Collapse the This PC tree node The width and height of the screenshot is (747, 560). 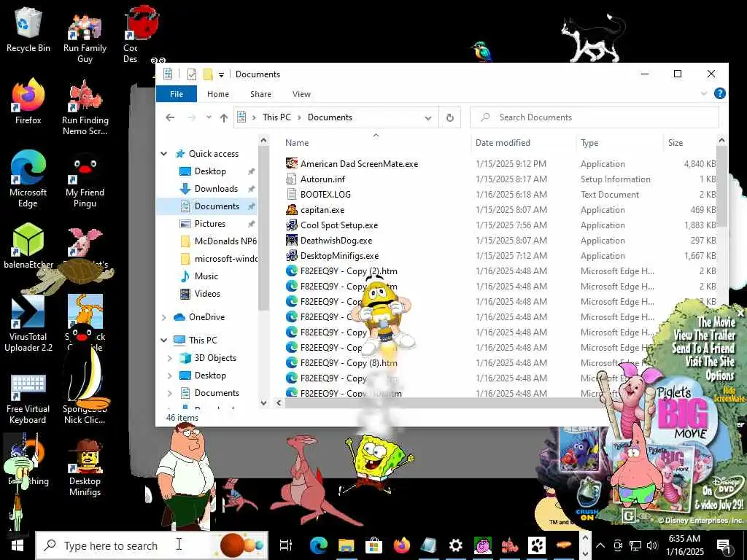(164, 340)
